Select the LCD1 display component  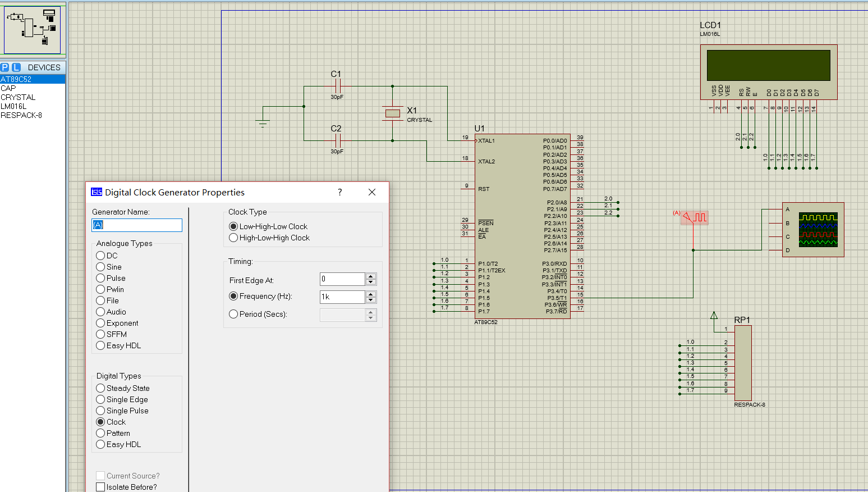769,72
